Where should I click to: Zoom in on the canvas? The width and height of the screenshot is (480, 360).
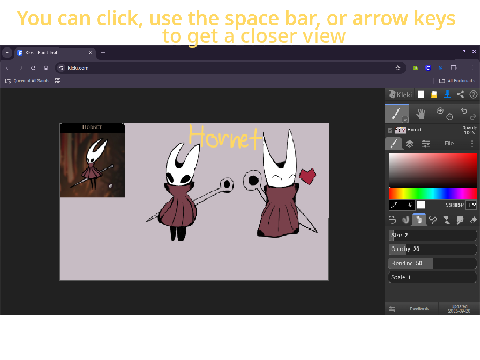[440, 111]
